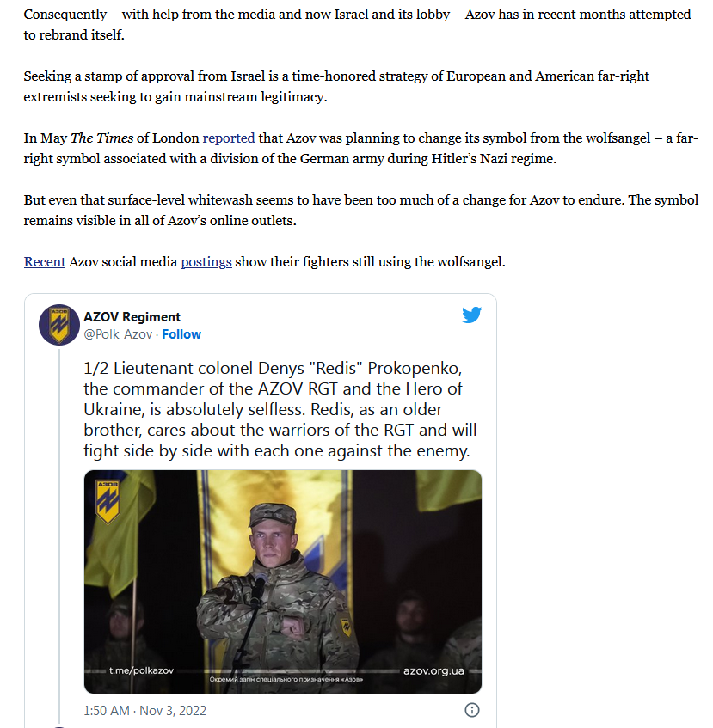The height and width of the screenshot is (728, 713).
Task: Follow the AZOV Regiment account
Action: tap(181, 334)
